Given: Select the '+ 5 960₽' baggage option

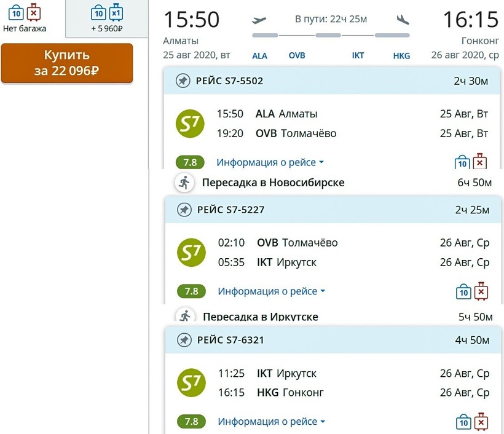Looking at the screenshot, I should pos(106,17).
